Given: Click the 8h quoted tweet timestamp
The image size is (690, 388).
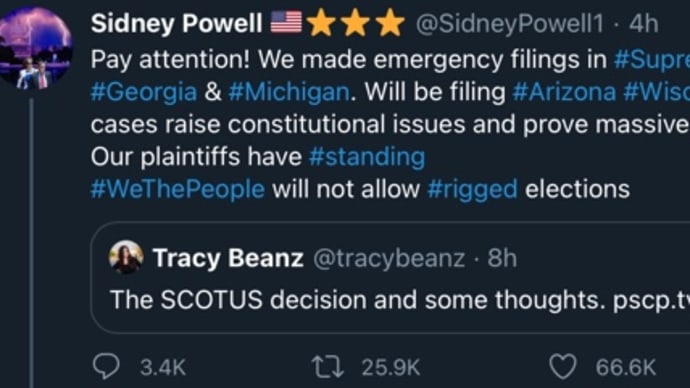Looking at the screenshot, I should point(502,258).
